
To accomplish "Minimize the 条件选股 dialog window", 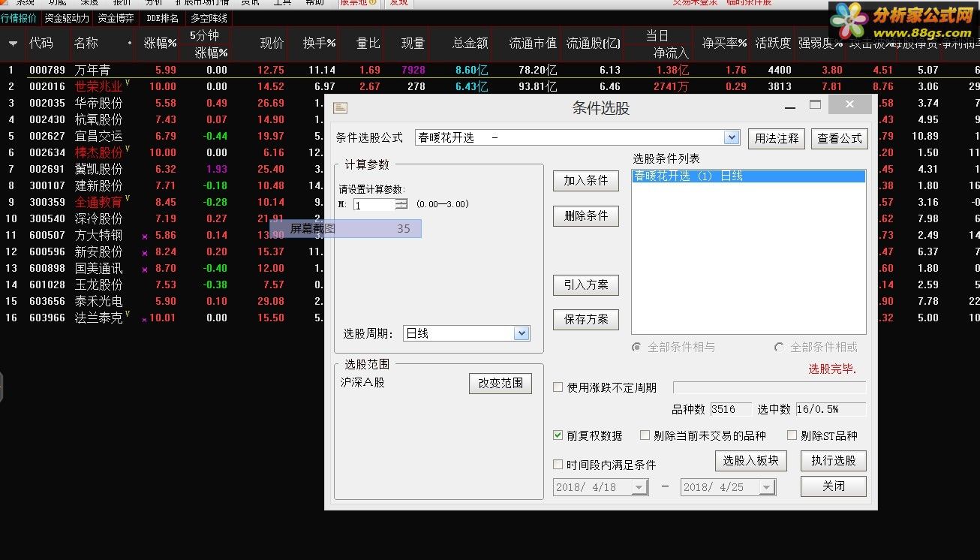I will tap(789, 106).
